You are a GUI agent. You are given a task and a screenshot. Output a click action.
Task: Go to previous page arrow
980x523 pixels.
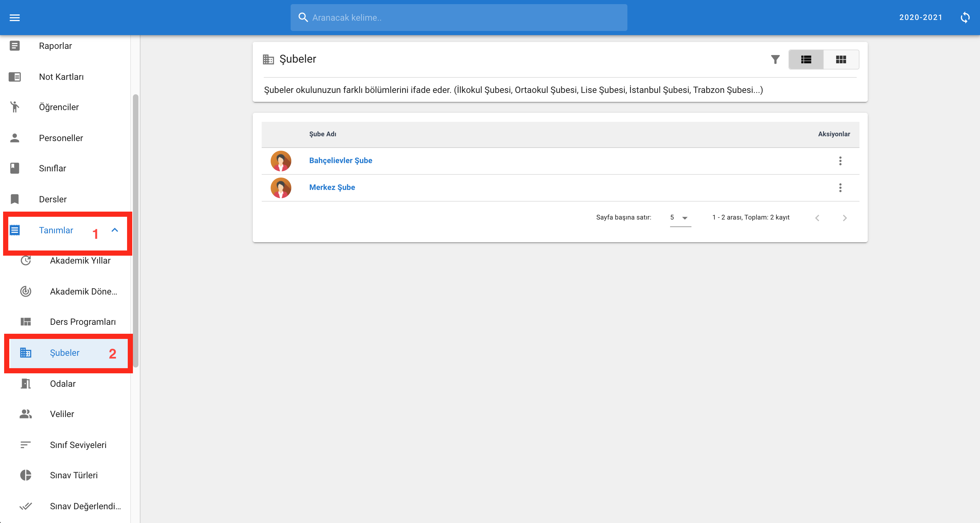[817, 218]
